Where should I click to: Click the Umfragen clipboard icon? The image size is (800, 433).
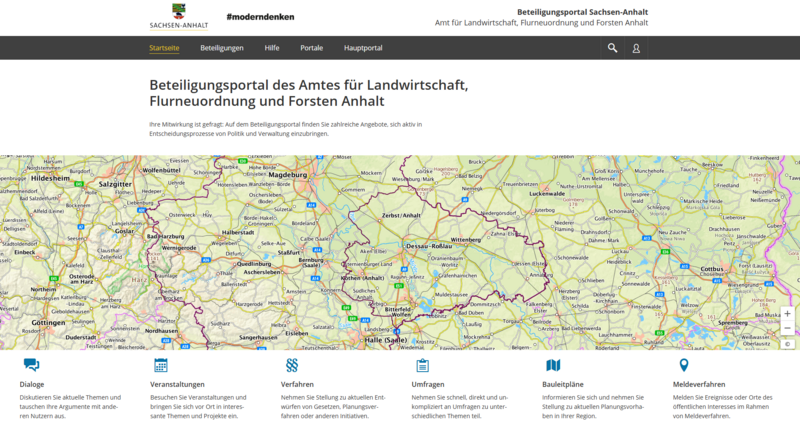click(422, 365)
